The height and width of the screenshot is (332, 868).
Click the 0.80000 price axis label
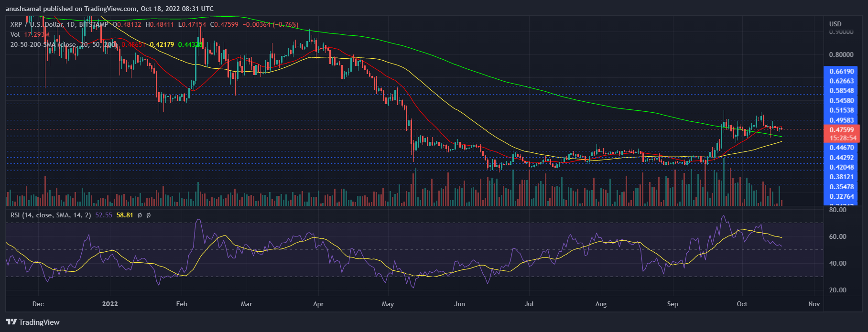[x=841, y=55]
